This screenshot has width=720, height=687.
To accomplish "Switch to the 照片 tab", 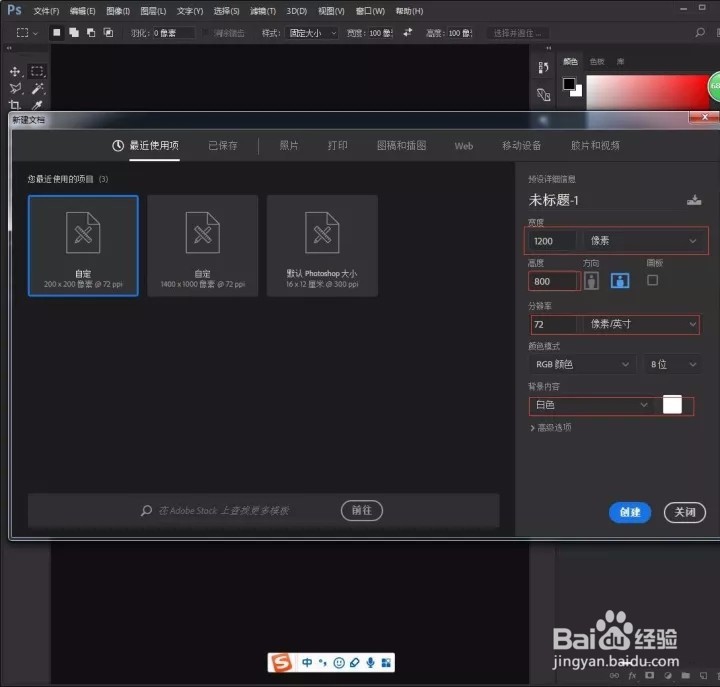I will click(x=289, y=146).
